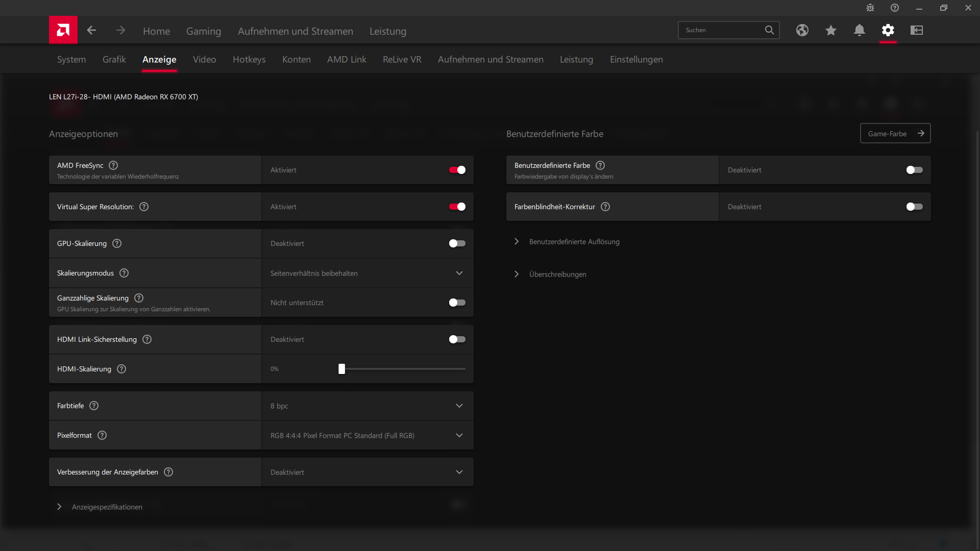Click the bug report icon
Viewport: 980px width, 551px height.
(870, 8)
